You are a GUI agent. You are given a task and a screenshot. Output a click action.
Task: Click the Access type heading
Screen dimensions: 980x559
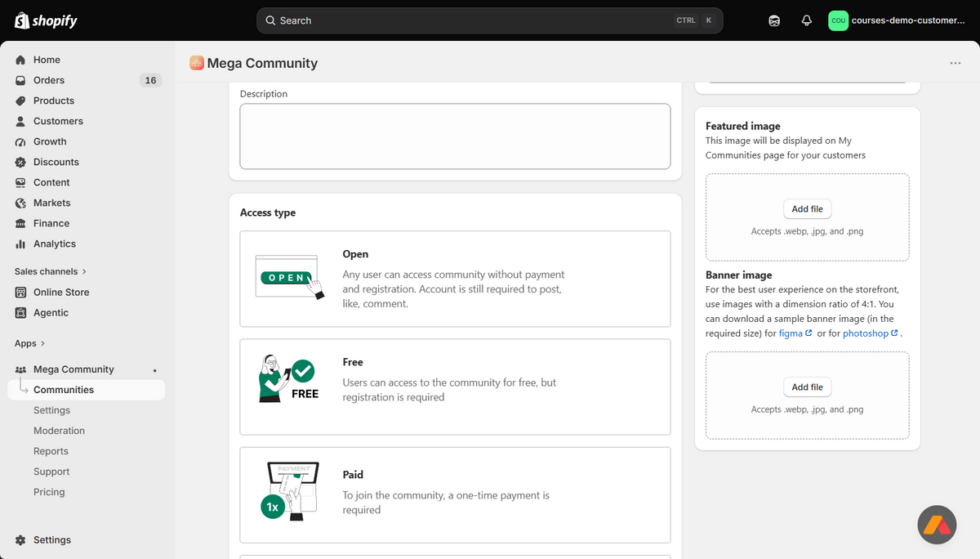(x=268, y=212)
